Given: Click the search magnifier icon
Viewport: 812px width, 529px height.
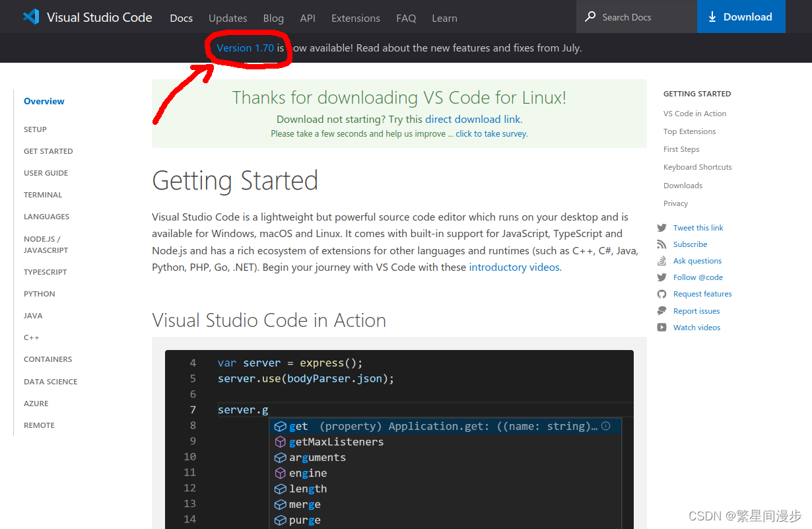Looking at the screenshot, I should click(x=590, y=17).
